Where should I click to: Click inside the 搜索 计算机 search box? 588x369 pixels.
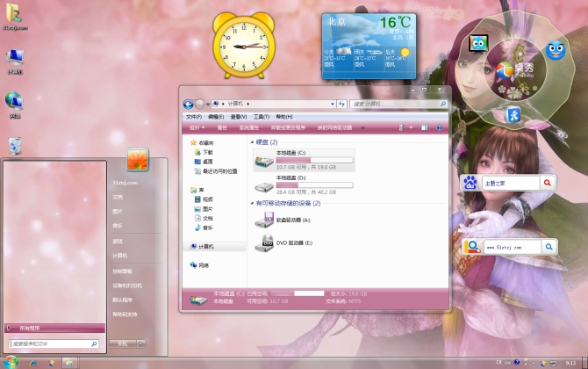(395, 104)
